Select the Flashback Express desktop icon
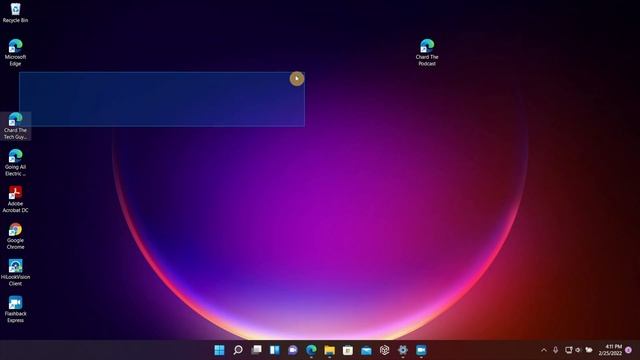The height and width of the screenshot is (360, 640). (15, 309)
